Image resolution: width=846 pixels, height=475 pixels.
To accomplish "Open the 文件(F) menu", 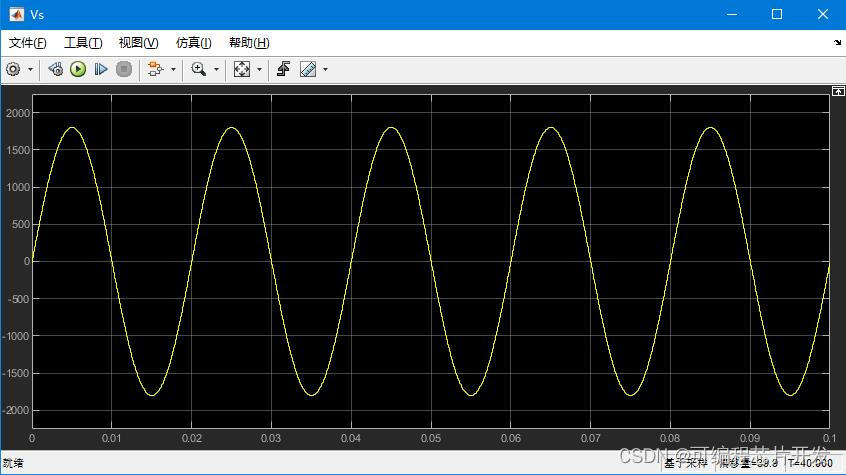I will (28, 43).
